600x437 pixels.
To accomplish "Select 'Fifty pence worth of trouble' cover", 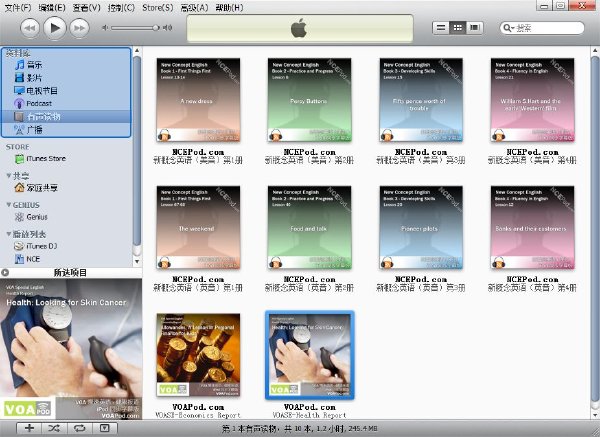I will 421,100.
